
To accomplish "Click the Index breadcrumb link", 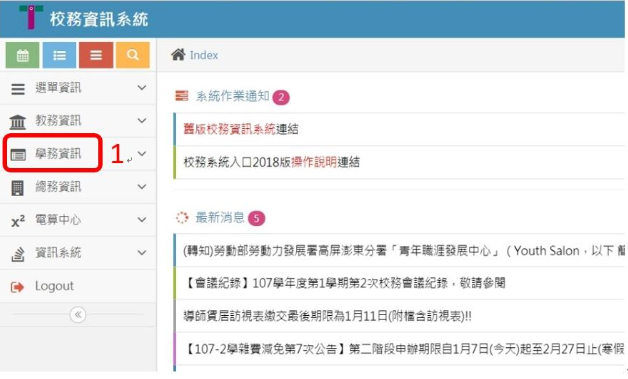I will tap(204, 55).
